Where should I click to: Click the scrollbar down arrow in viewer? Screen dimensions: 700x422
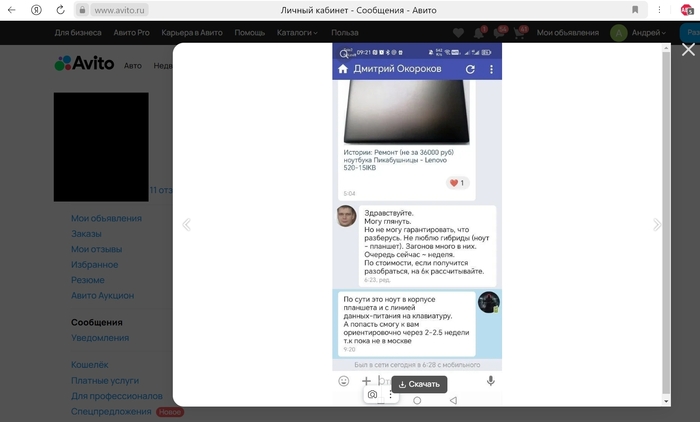pyautogui.click(x=666, y=401)
